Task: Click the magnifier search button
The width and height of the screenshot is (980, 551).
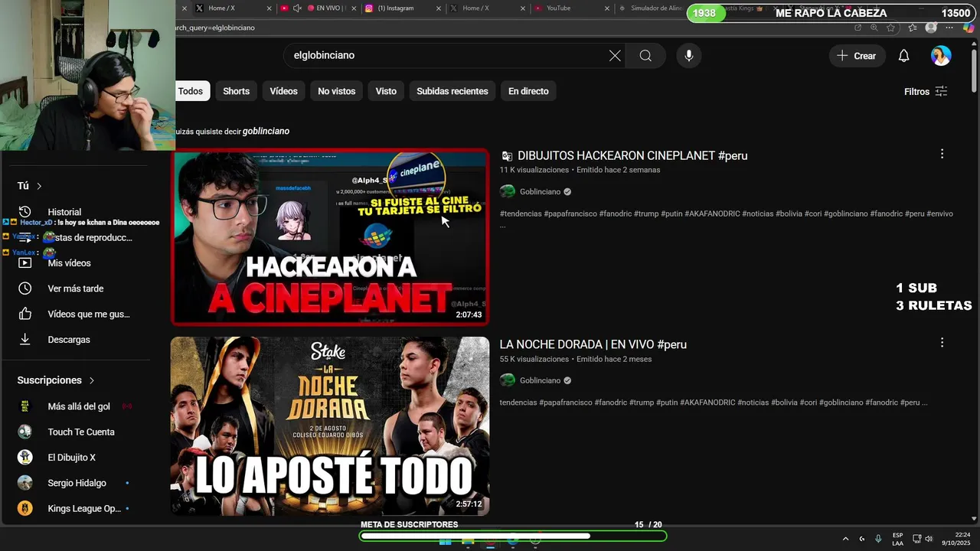Action: point(645,56)
